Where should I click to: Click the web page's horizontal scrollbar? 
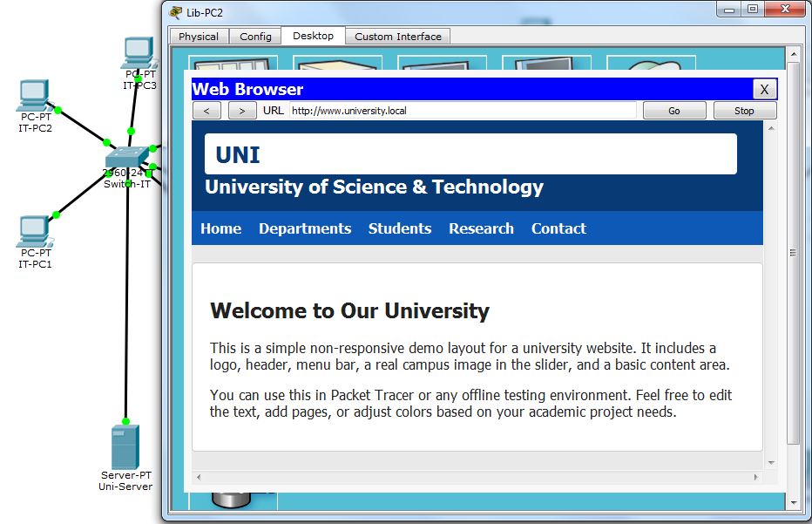pyautogui.click(x=479, y=477)
